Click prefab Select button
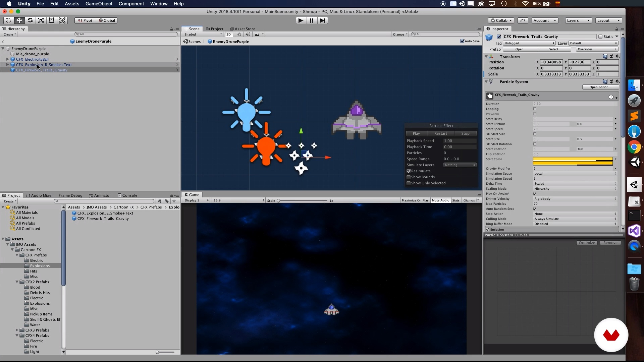 (x=554, y=49)
